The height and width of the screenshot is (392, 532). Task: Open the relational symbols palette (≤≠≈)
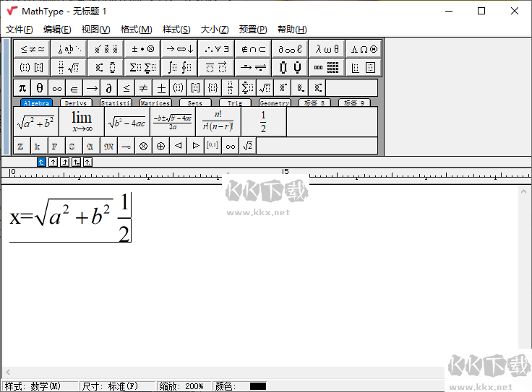pos(33,49)
